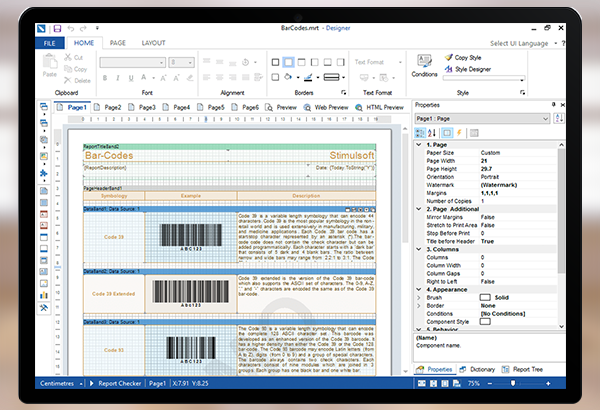Image resolution: width=600 pixels, height=410 pixels.
Task: Click the properties tab icon in Properties toolbar
Action: (447, 133)
